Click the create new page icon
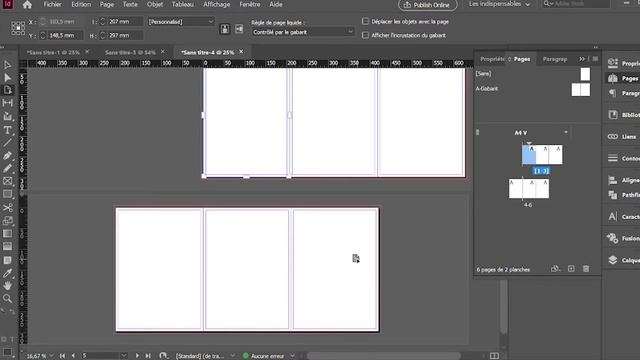 [x=571, y=269]
